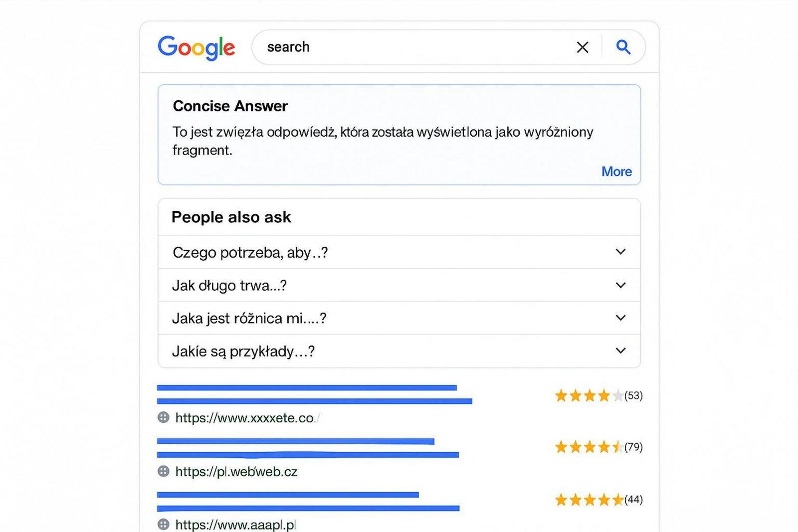Click star rating with 79 reviews
This screenshot has width=798, height=532.
[598, 447]
